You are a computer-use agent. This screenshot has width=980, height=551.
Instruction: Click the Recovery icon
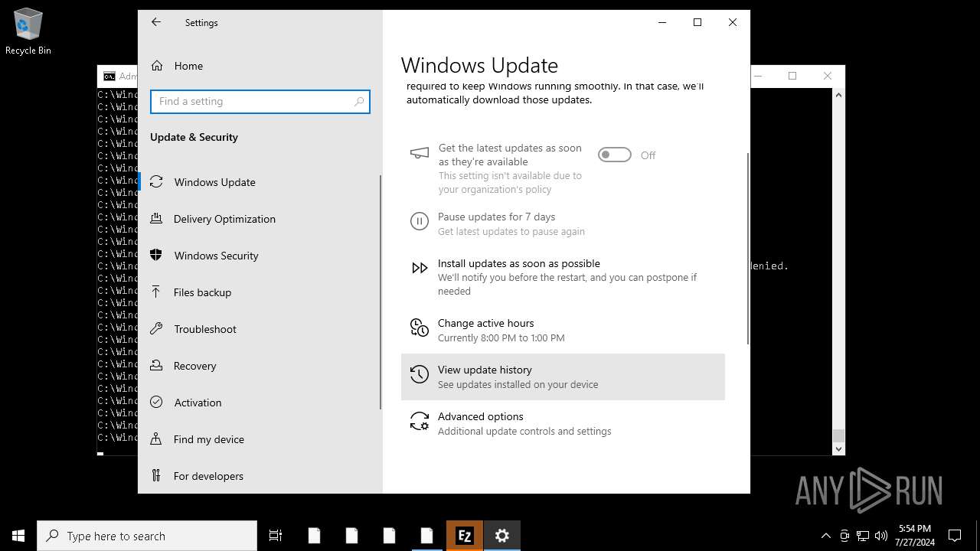tap(156, 365)
